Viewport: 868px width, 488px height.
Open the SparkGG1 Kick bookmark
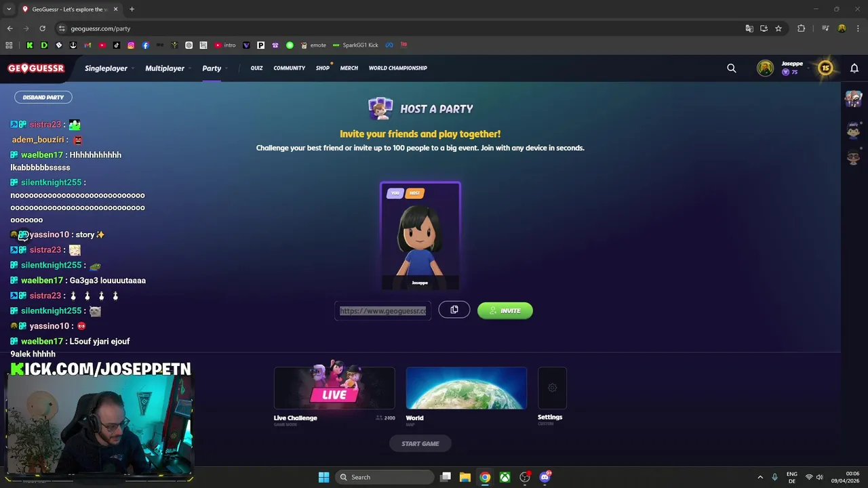(355, 45)
